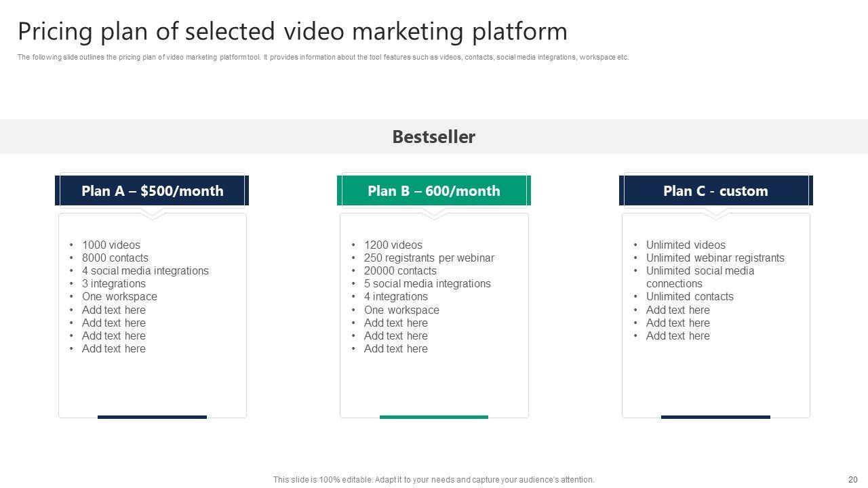Click the "20000 contacts" bullet
The height and width of the screenshot is (488, 868).
(400, 270)
